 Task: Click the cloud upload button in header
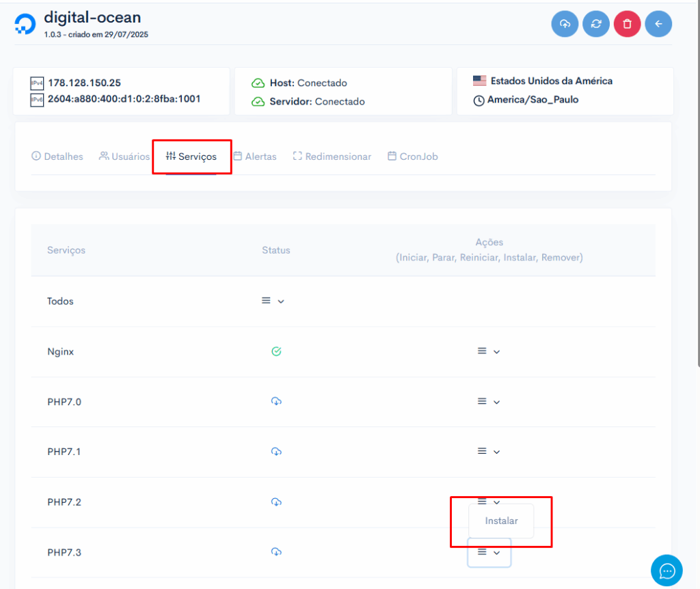[x=565, y=24]
